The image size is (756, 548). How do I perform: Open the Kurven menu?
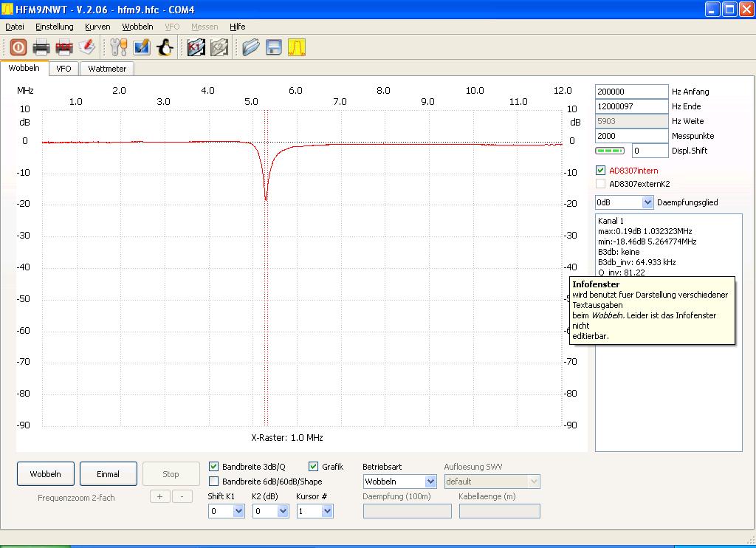coord(97,27)
